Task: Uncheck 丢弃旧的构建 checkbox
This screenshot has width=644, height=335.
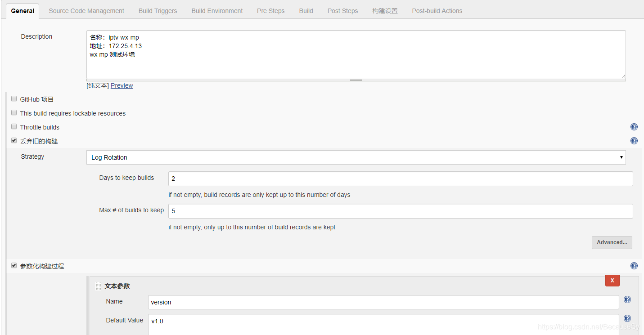Action: 14,141
